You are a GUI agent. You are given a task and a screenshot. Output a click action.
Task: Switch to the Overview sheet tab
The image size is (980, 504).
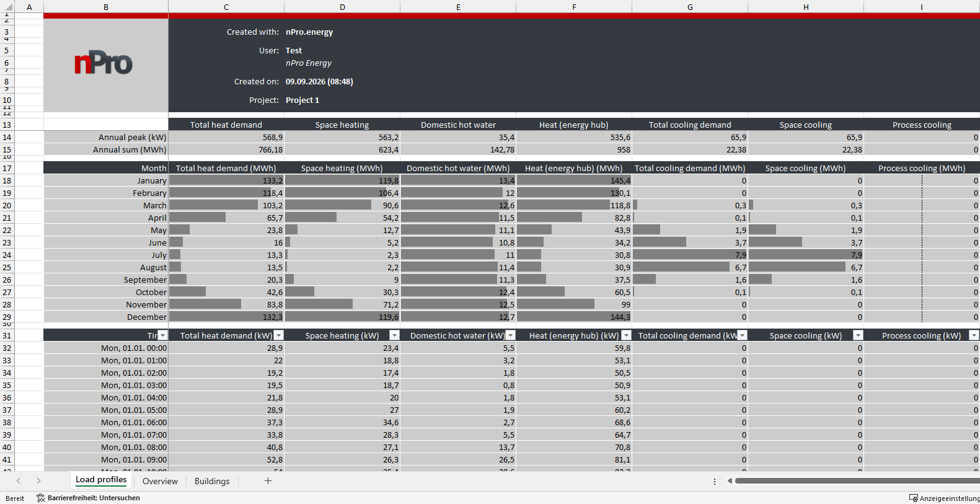point(160,481)
